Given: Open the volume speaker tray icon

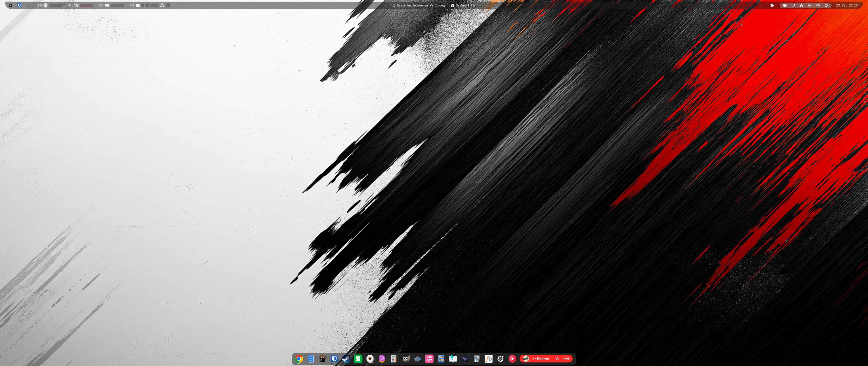Looking at the screenshot, I should pos(810,5).
